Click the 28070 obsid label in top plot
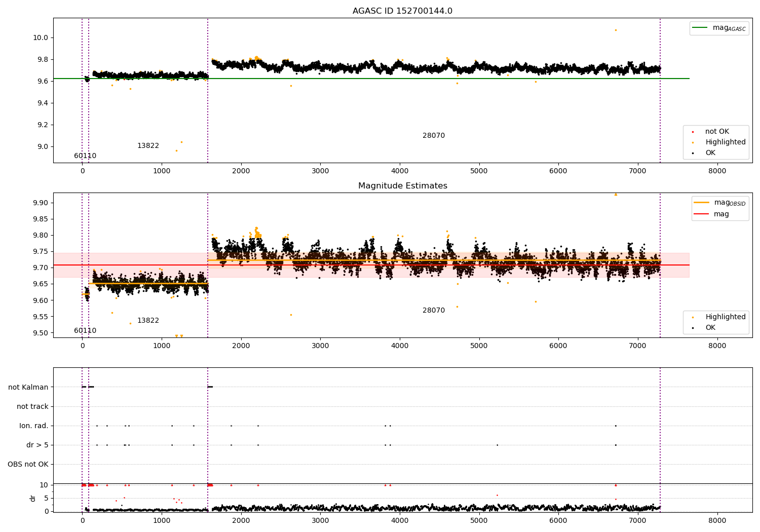 coord(433,136)
